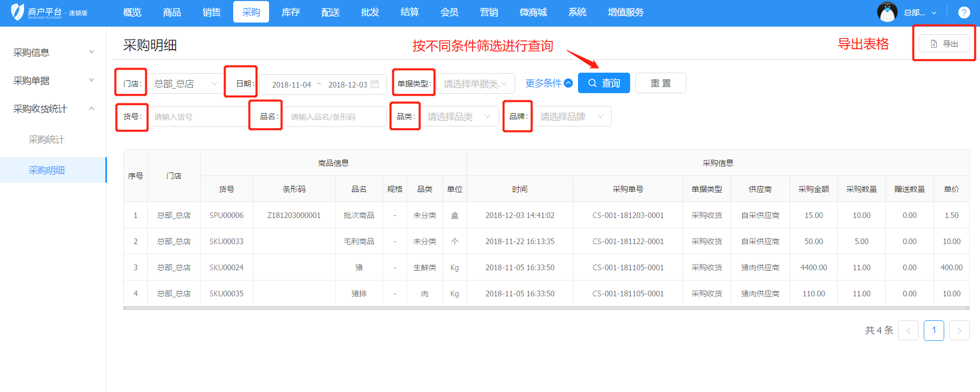Click the blue 查询 search button
Image resolution: width=980 pixels, height=392 pixels.
(x=604, y=83)
